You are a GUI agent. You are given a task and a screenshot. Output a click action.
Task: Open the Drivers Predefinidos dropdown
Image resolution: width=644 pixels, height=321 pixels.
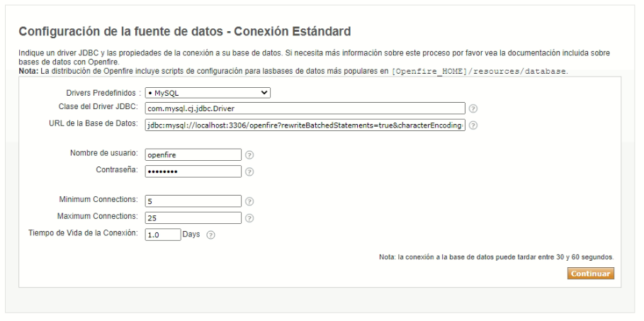tap(208, 92)
